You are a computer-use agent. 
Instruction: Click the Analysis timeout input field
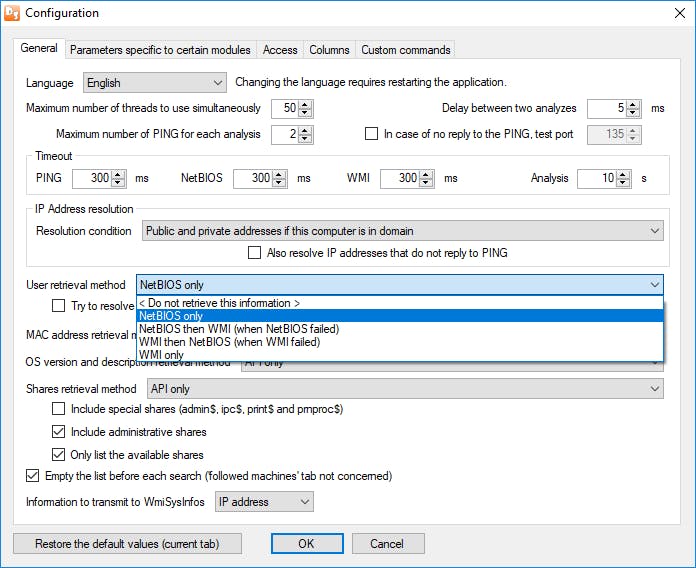pos(597,178)
